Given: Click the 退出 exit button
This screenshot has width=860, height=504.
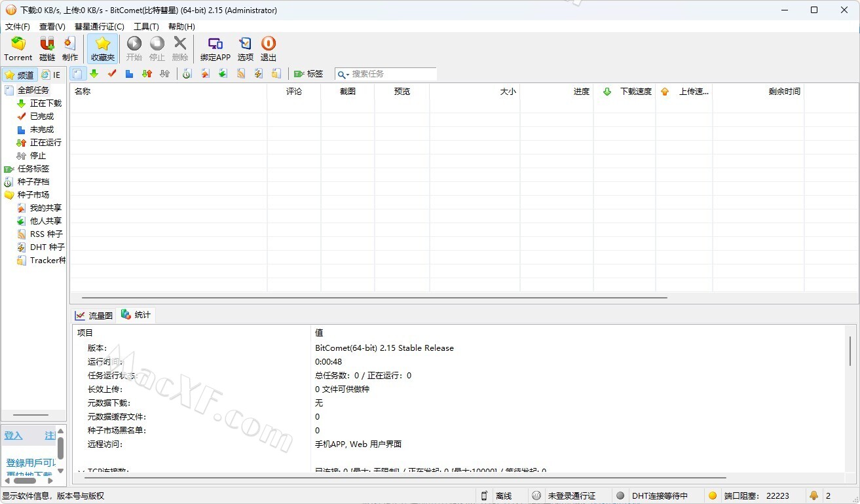Looking at the screenshot, I should [269, 49].
